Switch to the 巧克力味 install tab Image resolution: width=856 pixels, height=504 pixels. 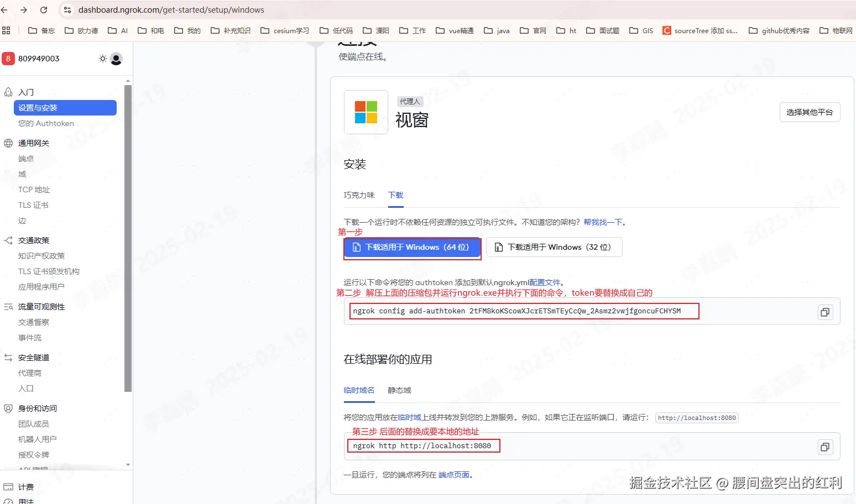coord(359,195)
